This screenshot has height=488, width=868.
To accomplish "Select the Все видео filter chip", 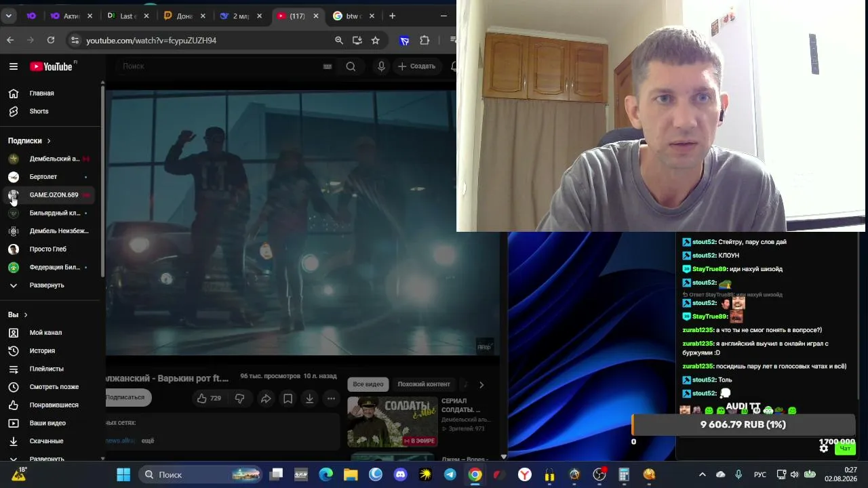I will coord(368,384).
